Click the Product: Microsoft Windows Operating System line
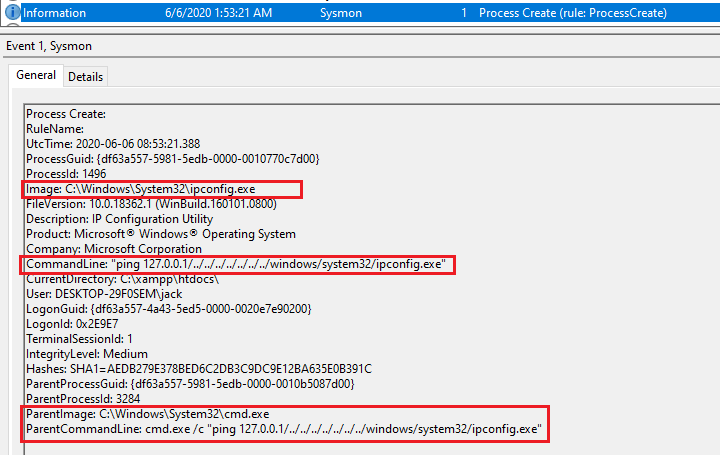 tap(161, 234)
